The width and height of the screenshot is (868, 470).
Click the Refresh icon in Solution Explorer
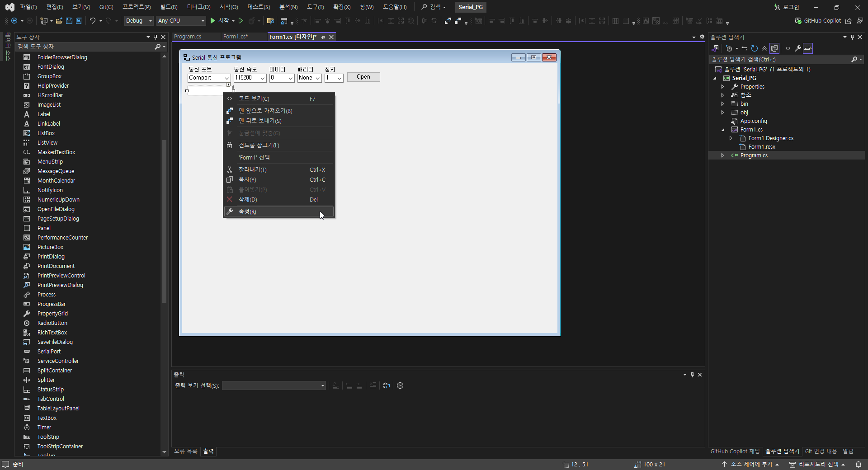pyautogui.click(x=755, y=48)
